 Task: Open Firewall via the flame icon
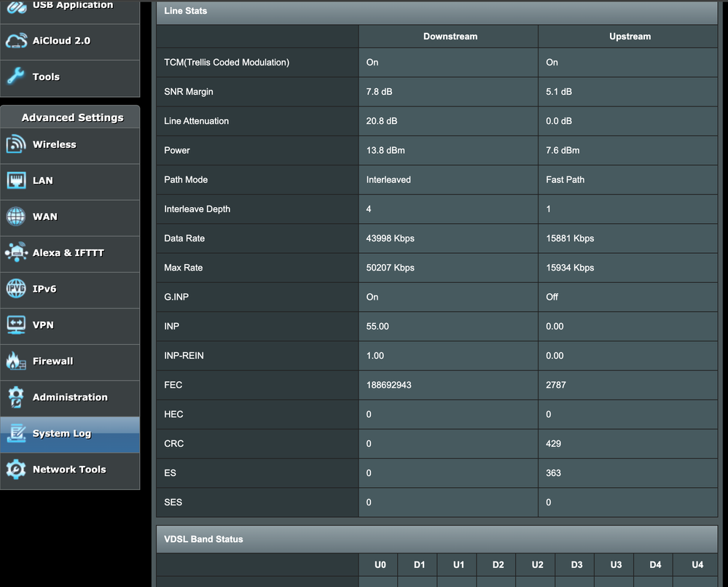pyautogui.click(x=16, y=361)
